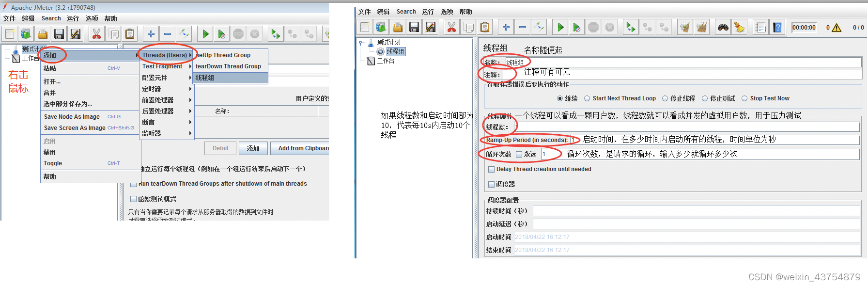The width and height of the screenshot is (868, 286).
Task: Select the Stop Test Now radio button
Action: point(744,98)
